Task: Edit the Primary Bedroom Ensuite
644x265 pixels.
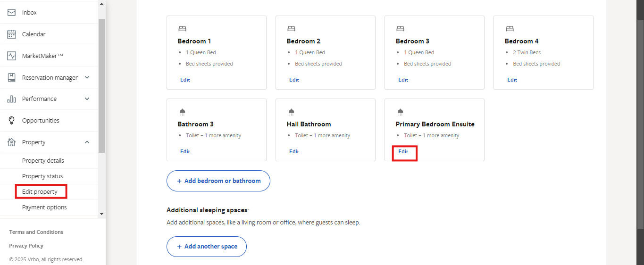Action: click(x=403, y=152)
